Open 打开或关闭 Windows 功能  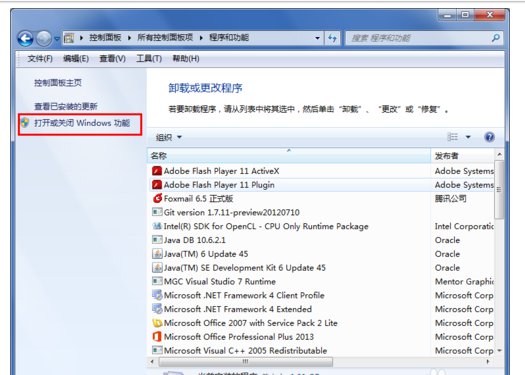coord(82,123)
